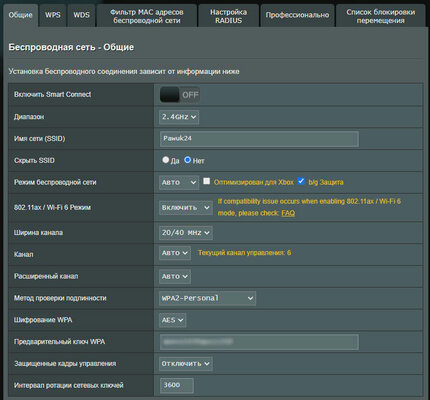This screenshot has width=430, height=400.
Task: Open the 20/40 MHz channel width dropdown
Action: tap(186, 233)
